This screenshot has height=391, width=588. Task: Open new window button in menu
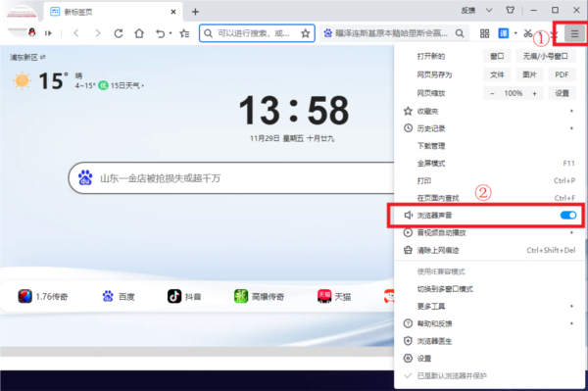[497, 56]
